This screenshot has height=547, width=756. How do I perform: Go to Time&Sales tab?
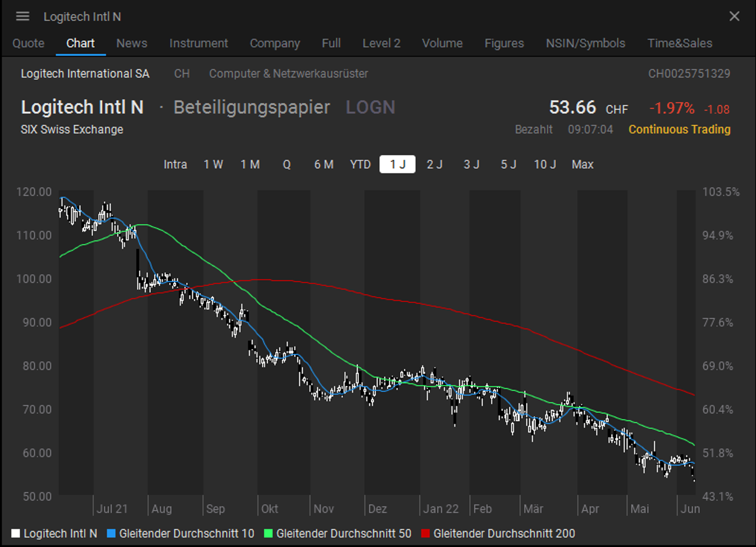[680, 43]
